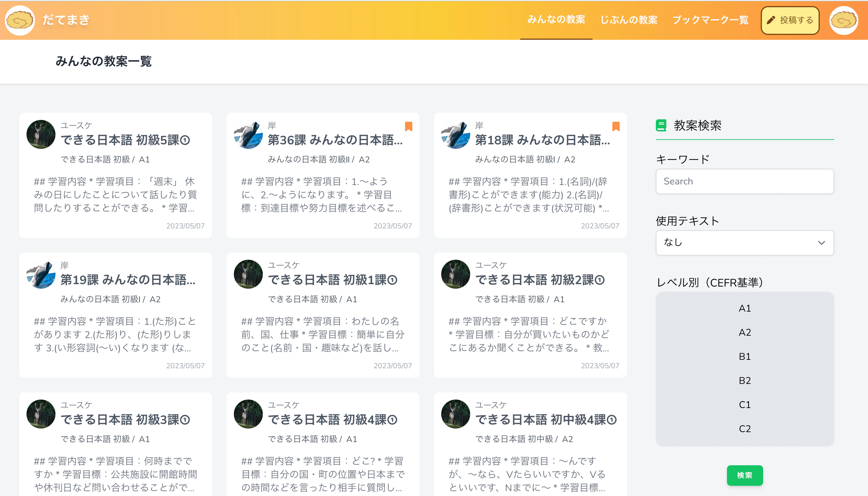Click text みんなの日本語 初級II / A2
Image resolution: width=868 pixels, height=496 pixels.
(319, 159)
